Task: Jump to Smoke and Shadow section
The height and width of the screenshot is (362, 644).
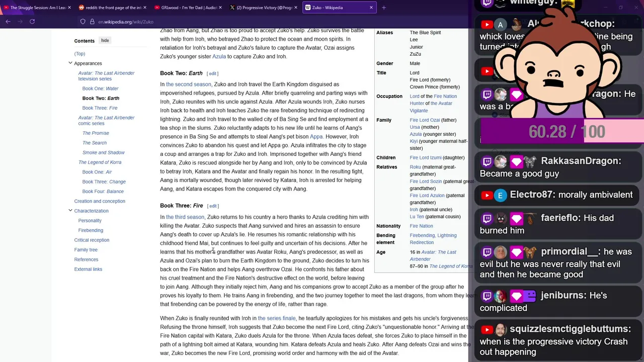Action: [x=103, y=152]
